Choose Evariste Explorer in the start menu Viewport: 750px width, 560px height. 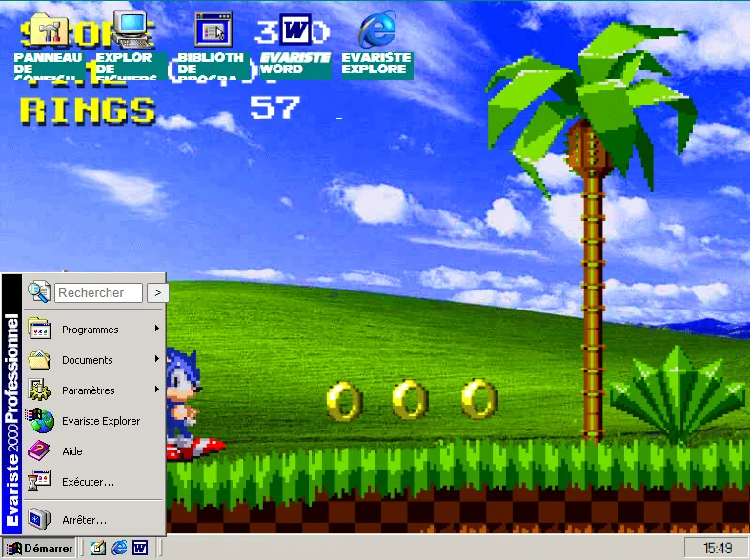pyautogui.click(x=93, y=421)
